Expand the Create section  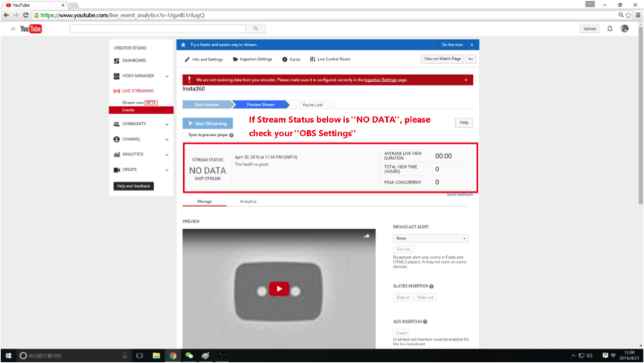tap(167, 170)
